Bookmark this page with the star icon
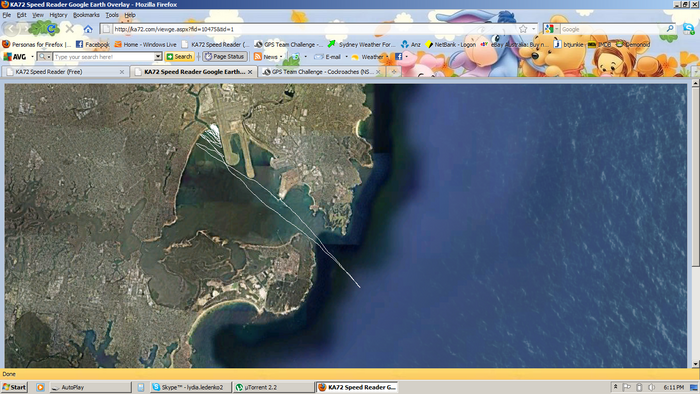The width and height of the screenshot is (700, 394). 523,29
